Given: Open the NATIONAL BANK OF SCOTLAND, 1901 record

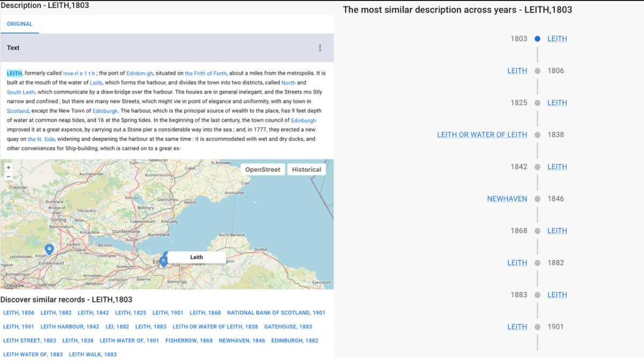Looking at the screenshot, I should [276, 312].
